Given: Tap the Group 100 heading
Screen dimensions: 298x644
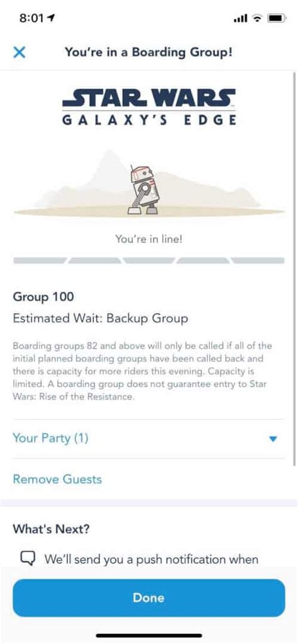Looking at the screenshot, I should 43,297.
